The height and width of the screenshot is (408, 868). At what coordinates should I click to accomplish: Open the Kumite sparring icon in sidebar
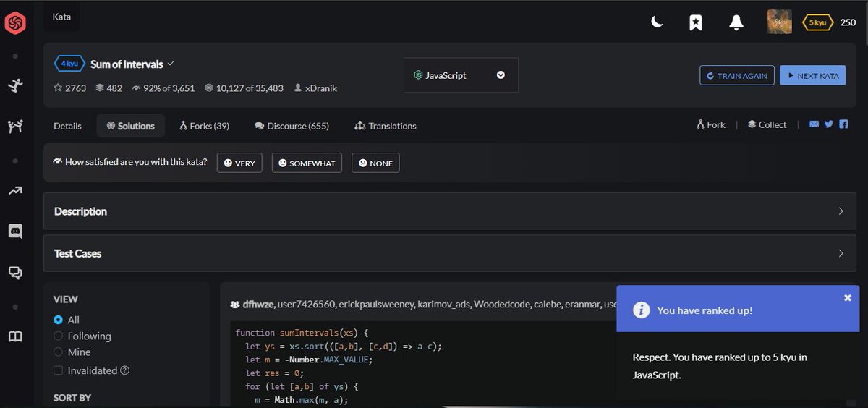pyautogui.click(x=15, y=127)
